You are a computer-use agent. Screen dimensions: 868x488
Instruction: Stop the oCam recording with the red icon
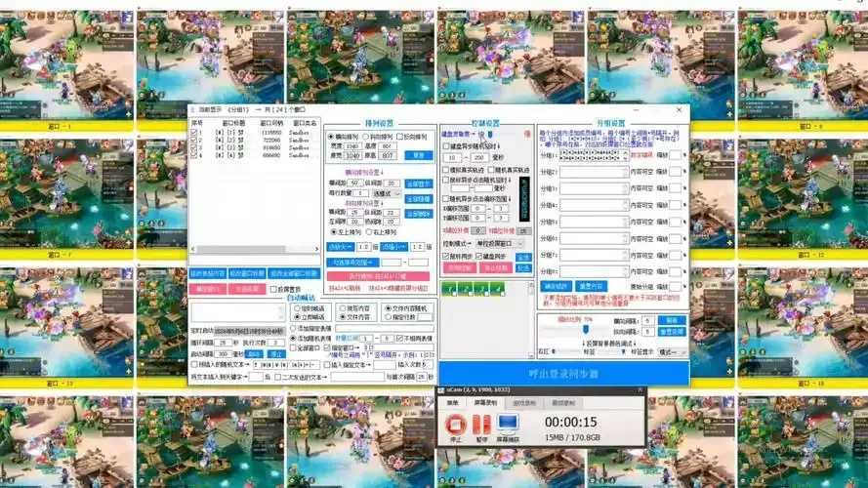(455, 425)
